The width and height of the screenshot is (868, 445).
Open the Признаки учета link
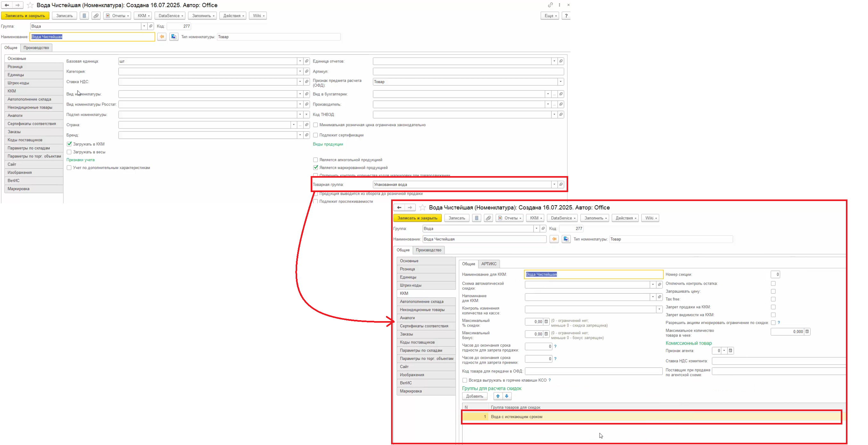coord(80,160)
